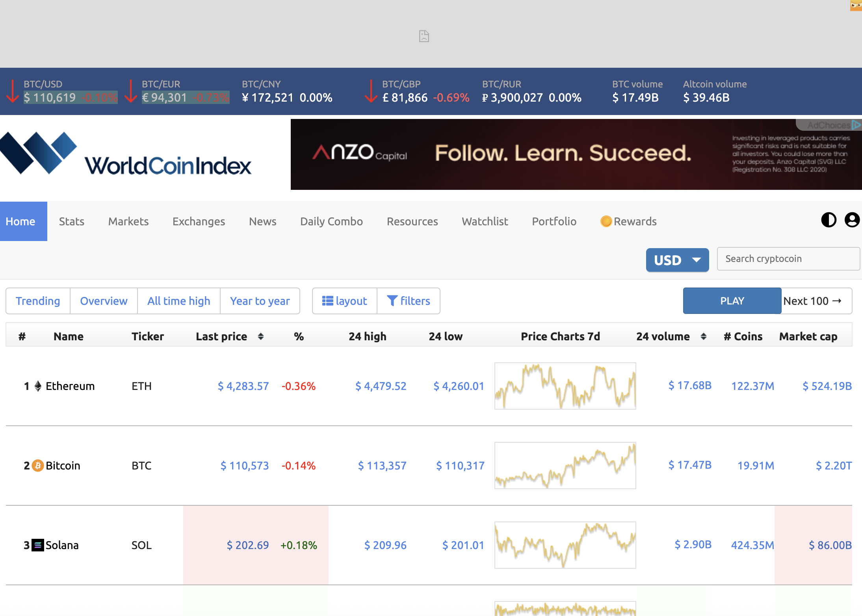Click Solana coins count 424.35M
This screenshot has width=862, height=616.
753,545
